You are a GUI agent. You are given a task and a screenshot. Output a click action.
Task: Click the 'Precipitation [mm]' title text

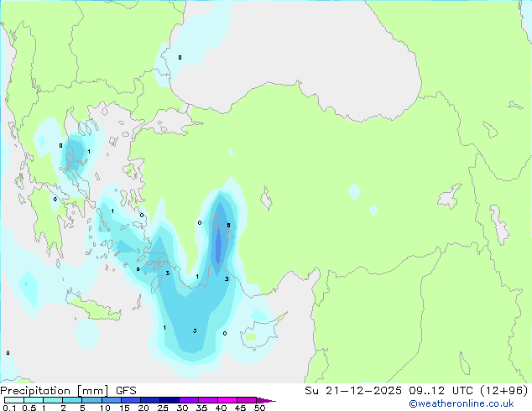point(55,391)
